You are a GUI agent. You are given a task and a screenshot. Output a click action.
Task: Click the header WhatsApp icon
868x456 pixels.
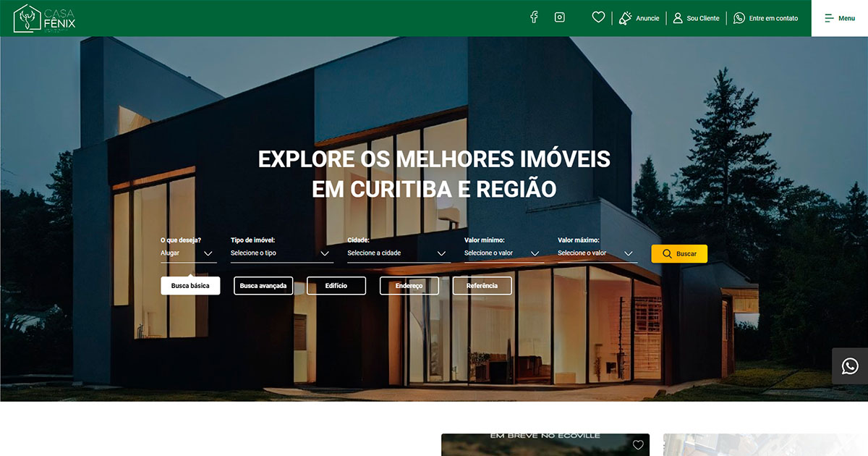coord(739,18)
